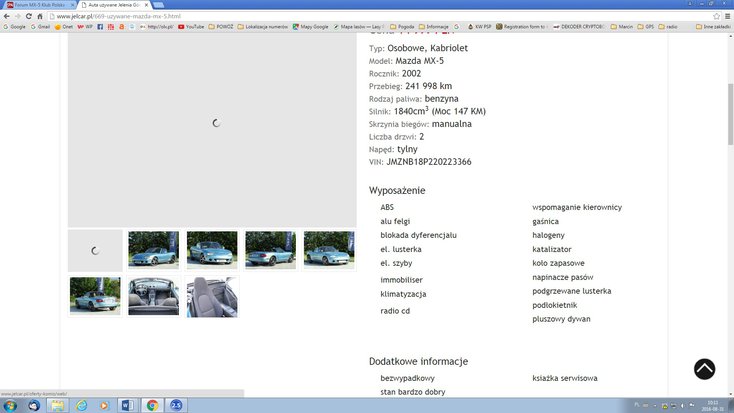Open the YouTube bookmark
Image resolution: width=734 pixels, height=413 pixels.
click(191, 27)
